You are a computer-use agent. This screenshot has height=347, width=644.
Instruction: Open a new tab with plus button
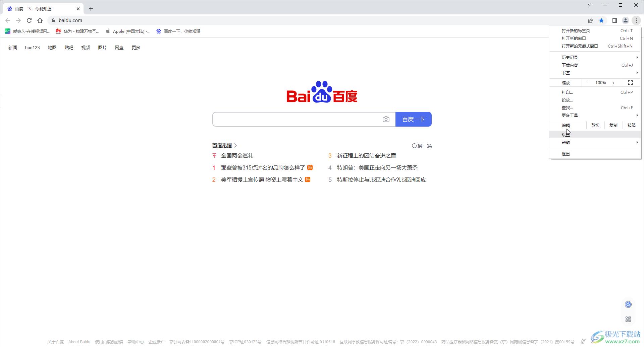click(x=91, y=9)
